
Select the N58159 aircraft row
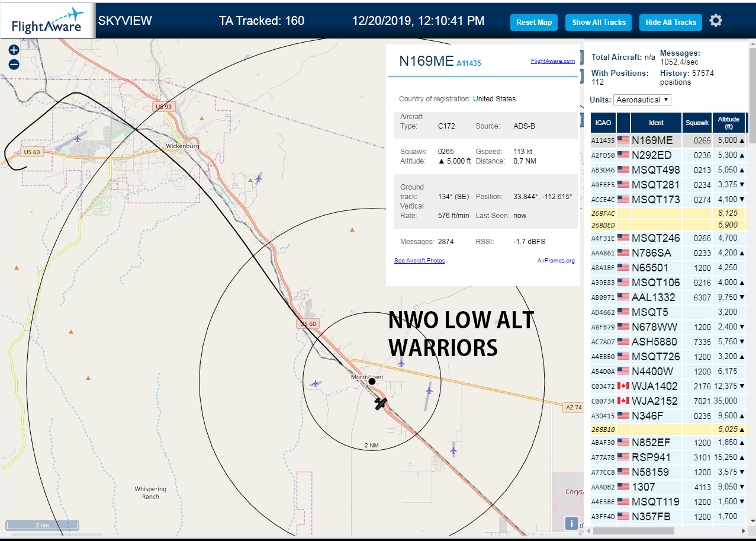(668, 472)
